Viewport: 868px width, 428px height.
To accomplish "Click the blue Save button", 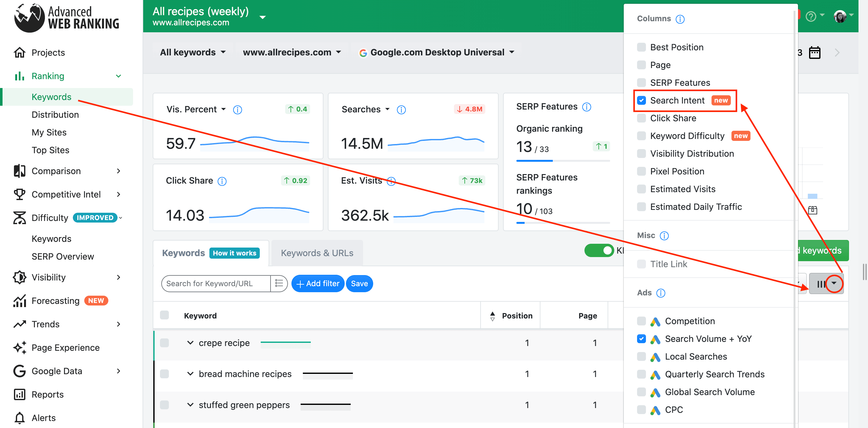I will click(359, 284).
